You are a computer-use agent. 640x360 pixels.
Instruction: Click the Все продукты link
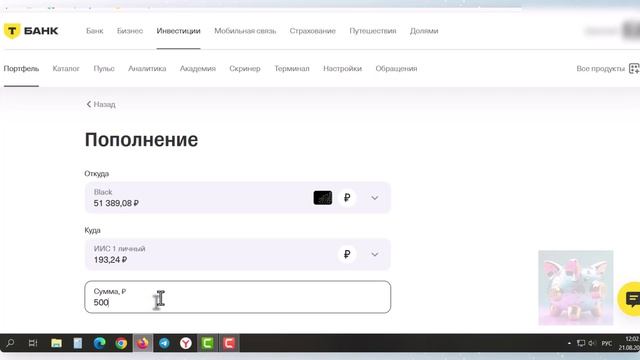[x=600, y=69]
